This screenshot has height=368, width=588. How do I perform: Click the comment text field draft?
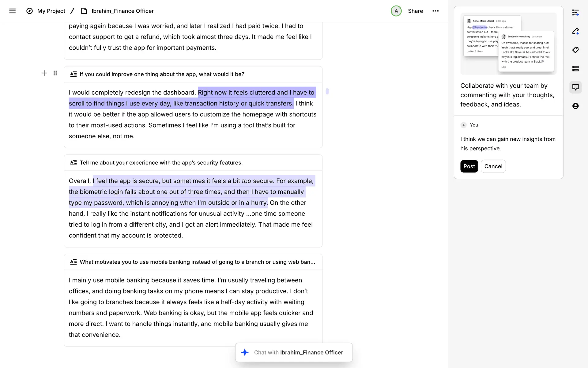click(508, 144)
